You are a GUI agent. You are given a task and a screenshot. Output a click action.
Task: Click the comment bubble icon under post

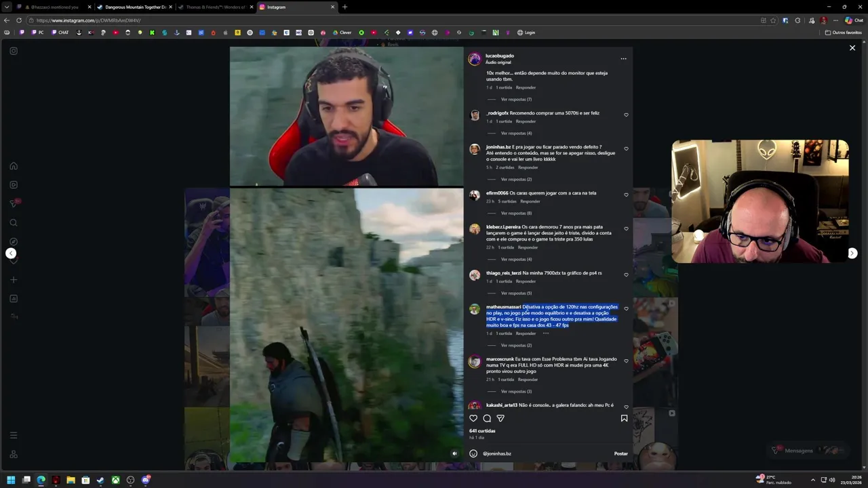[487, 418]
